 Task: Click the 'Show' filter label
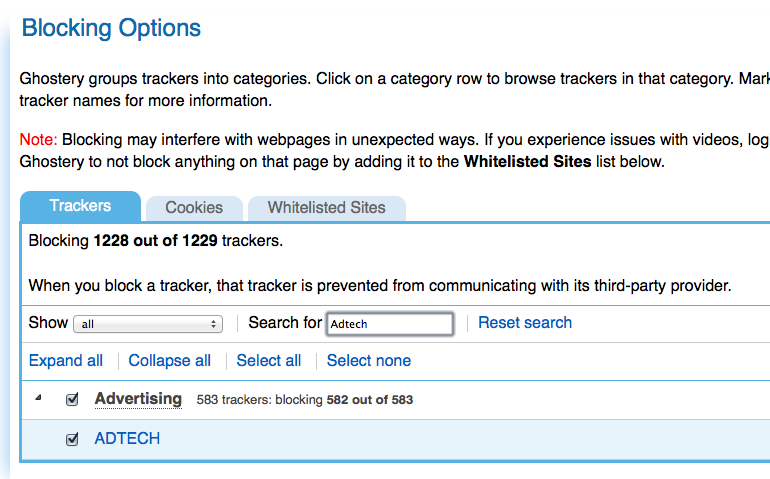[48, 322]
